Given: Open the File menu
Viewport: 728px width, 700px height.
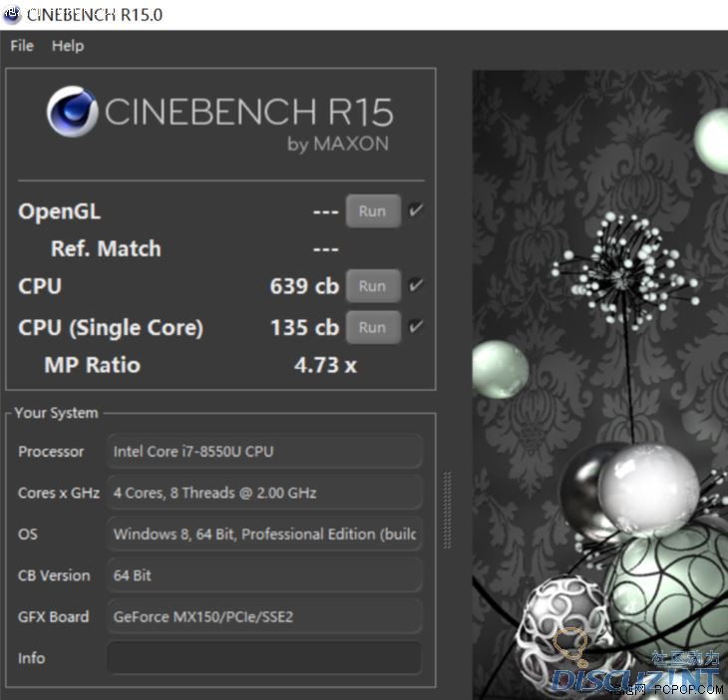Looking at the screenshot, I should click(22, 46).
